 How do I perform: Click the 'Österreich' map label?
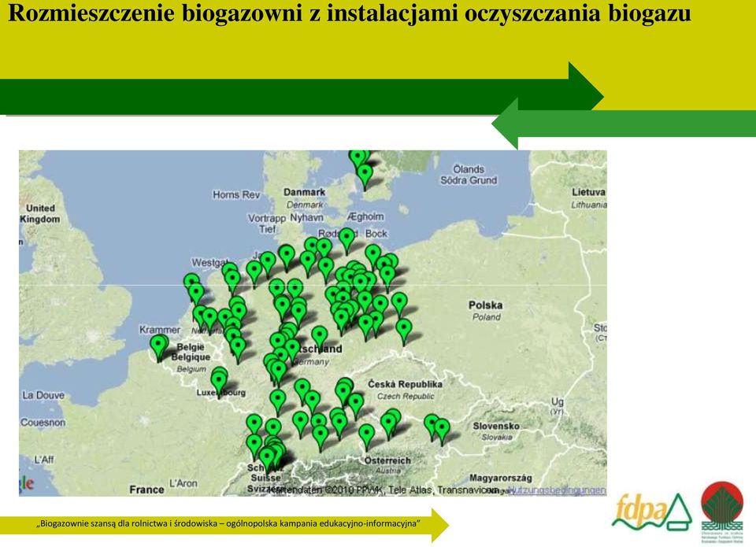point(387,460)
